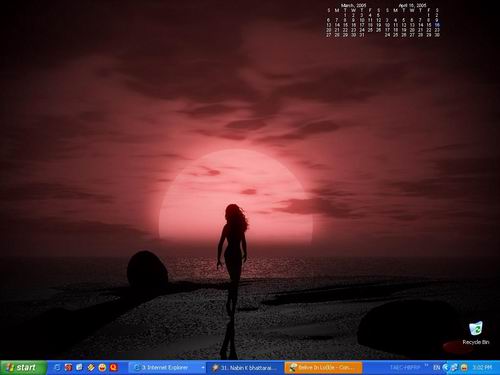Image resolution: width=500 pixels, height=375 pixels.
Task: Open the Windows start menu
Action: pos(23,368)
